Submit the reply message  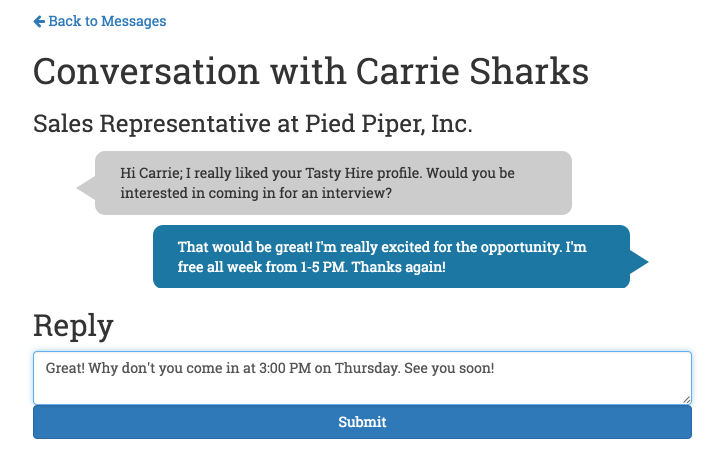click(362, 422)
